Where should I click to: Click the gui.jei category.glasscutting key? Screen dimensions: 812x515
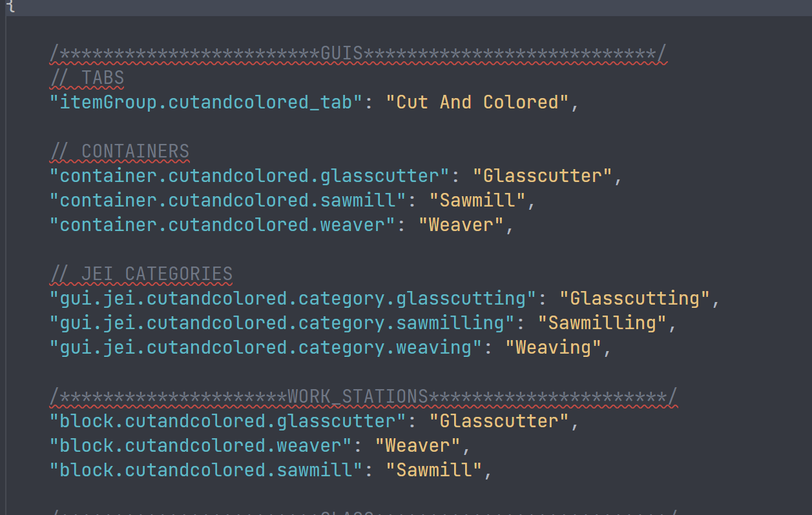click(292, 298)
